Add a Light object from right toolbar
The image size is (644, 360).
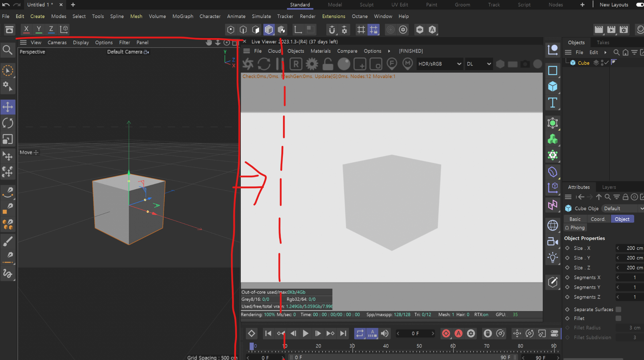click(552, 258)
